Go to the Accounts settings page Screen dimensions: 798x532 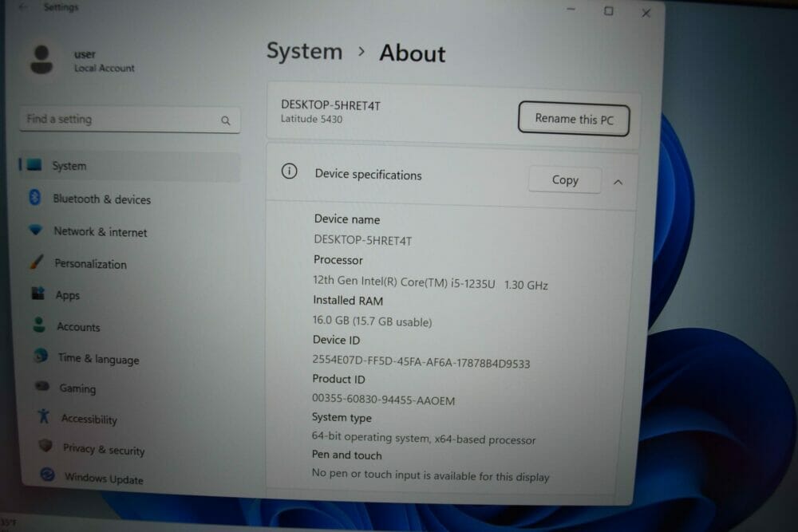tap(78, 327)
